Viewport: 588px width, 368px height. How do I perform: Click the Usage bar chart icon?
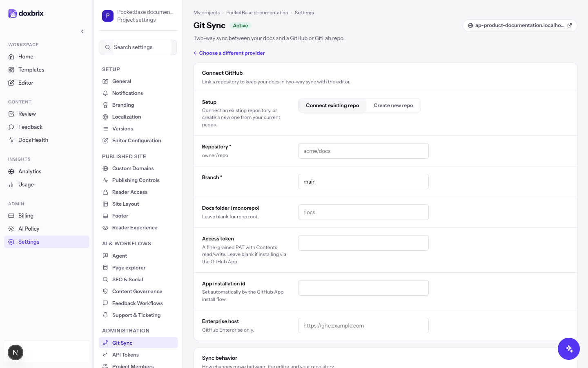pos(11,184)
